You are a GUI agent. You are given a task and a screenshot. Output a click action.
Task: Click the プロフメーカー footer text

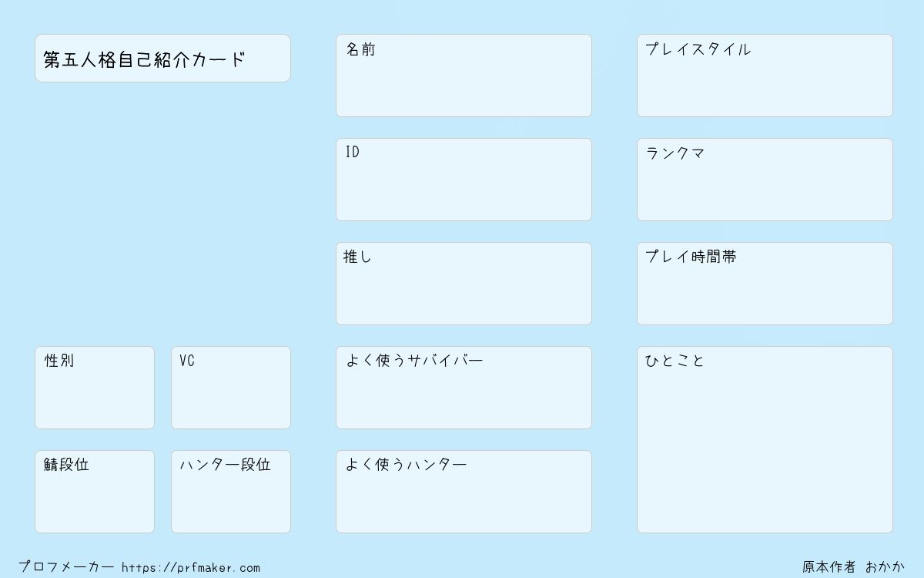[x=66, y=567]
